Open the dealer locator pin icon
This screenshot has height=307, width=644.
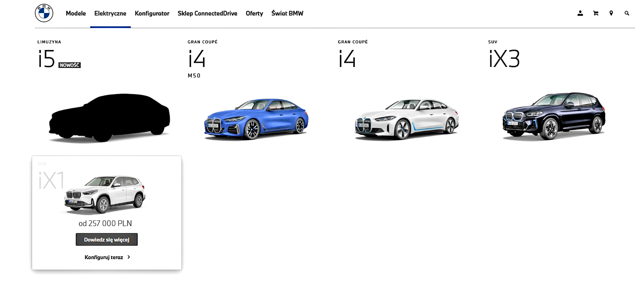click(x=611, y=13)
